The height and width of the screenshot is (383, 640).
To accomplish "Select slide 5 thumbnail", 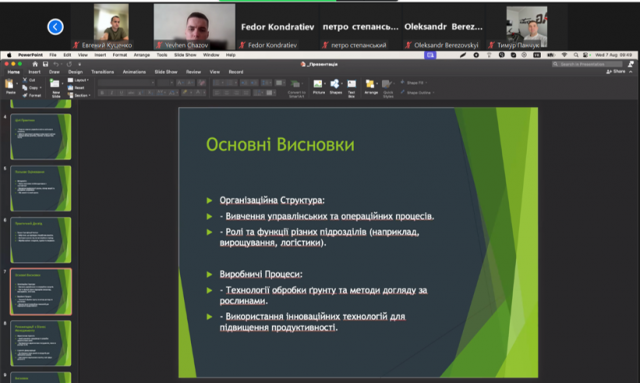I will pos(40,188).
